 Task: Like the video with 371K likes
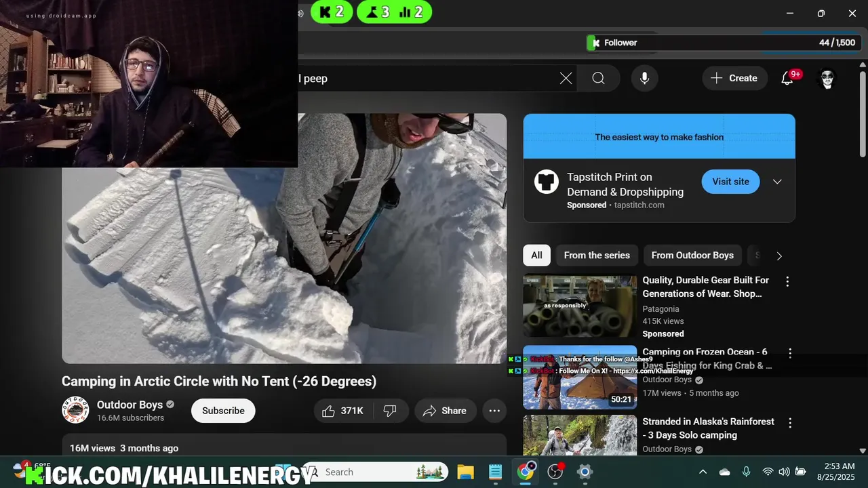pyautogui.click(x=343, y=411)
